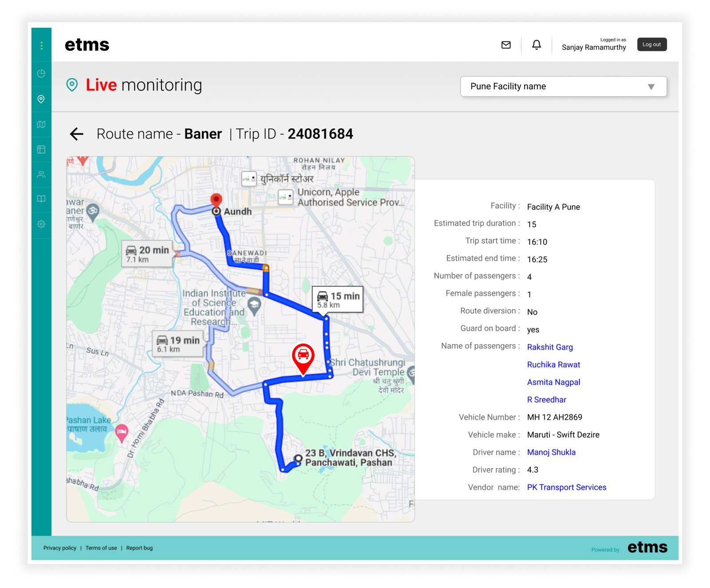Open the users icon in sidebar

(x=41, y=174)
